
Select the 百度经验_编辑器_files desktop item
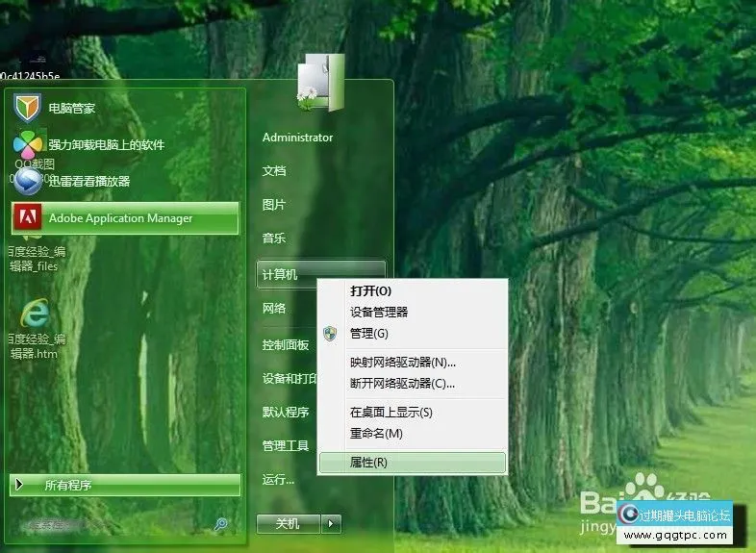pos(37,259)
